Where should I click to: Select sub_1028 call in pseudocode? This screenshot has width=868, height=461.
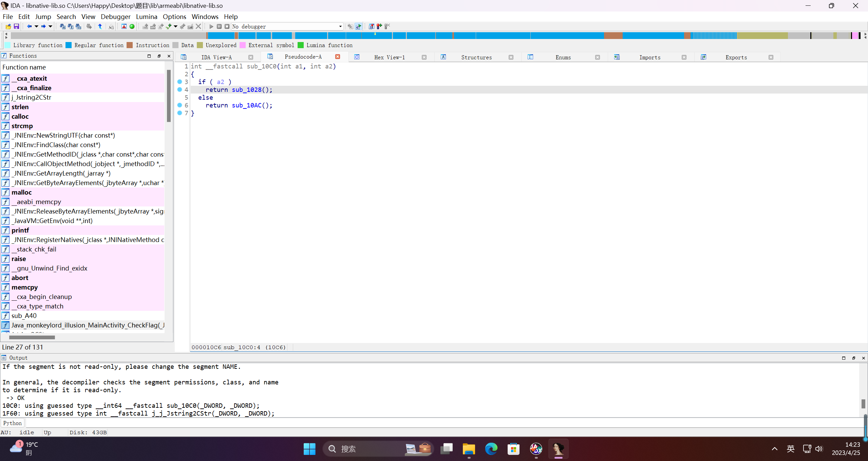click(246, 90)
